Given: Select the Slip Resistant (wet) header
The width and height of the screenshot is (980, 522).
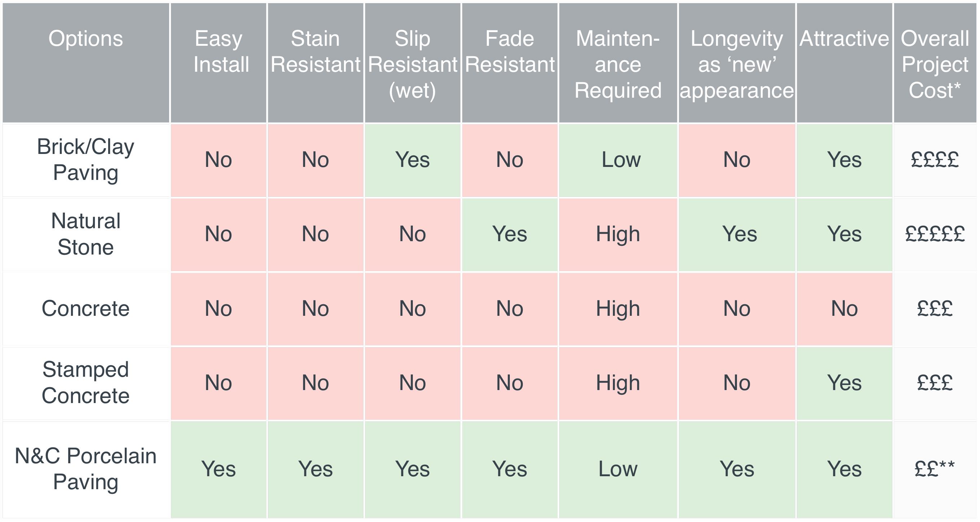Looking at the screenshot, I should click(x=412, y=63).
